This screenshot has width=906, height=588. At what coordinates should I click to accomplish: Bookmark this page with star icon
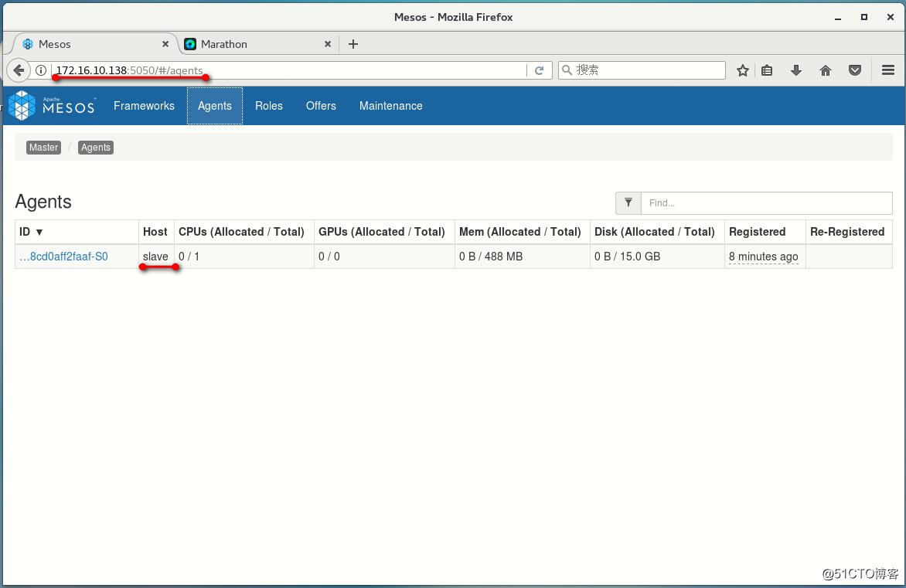click(x=742, y=70)
